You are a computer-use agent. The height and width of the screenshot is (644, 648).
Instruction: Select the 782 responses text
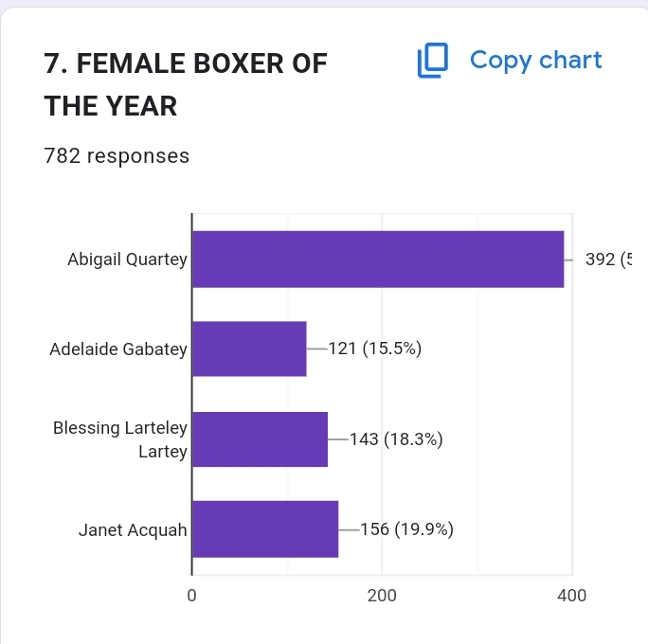point(117,156)
